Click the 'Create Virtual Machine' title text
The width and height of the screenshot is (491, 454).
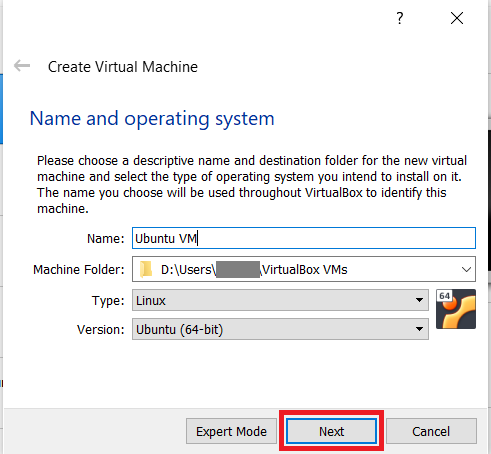click(x=123, y=67)
